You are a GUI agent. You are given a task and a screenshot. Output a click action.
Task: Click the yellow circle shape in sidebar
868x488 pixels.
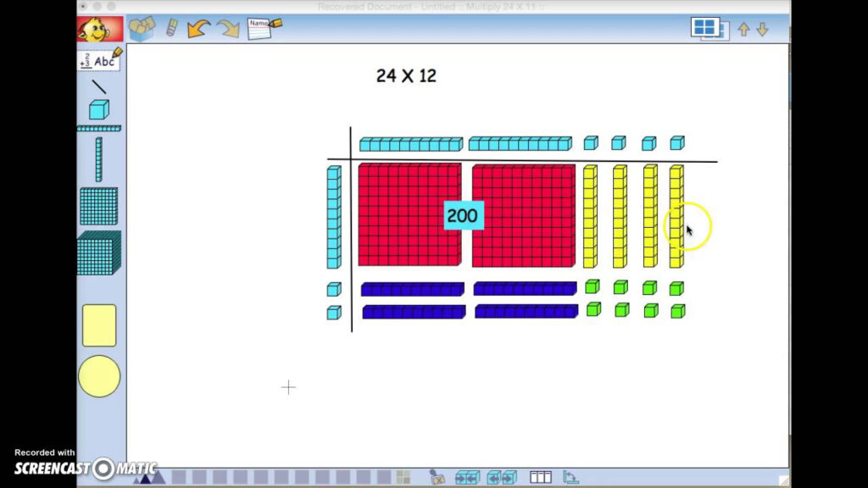click(99, 376)
